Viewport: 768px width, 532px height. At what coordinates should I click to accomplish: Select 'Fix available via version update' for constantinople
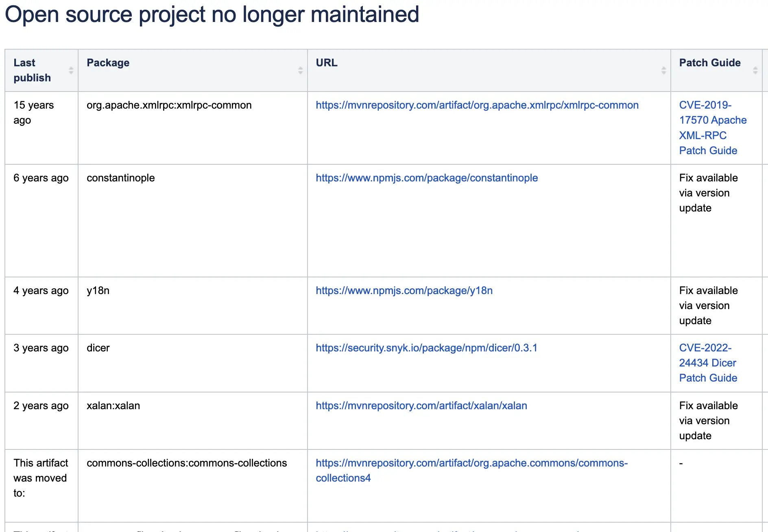click(x=708, y=193)
